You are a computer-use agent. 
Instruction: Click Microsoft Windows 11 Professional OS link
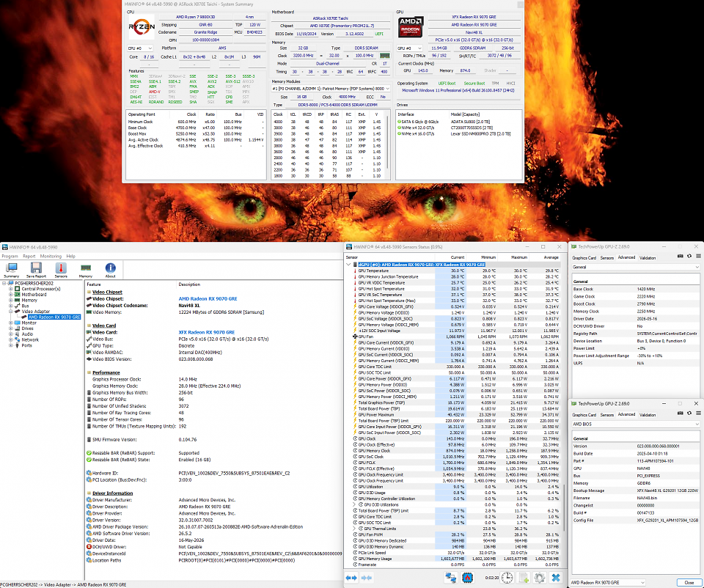(458, 90)
